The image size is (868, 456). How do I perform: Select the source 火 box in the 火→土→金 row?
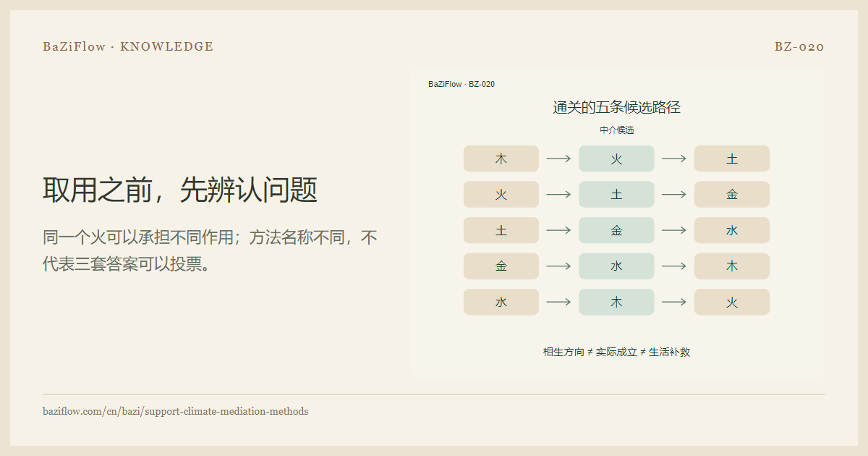click(501, 195)
